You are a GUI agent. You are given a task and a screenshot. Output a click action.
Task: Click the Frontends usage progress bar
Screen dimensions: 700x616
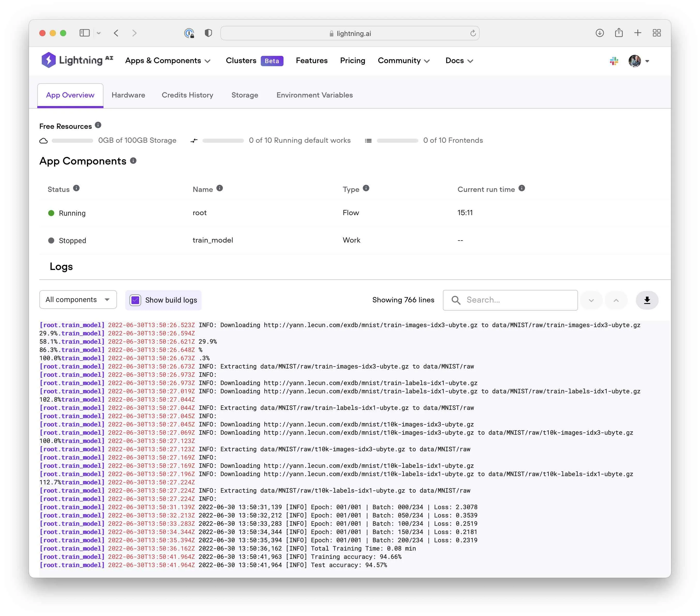[x=397, y=141]
